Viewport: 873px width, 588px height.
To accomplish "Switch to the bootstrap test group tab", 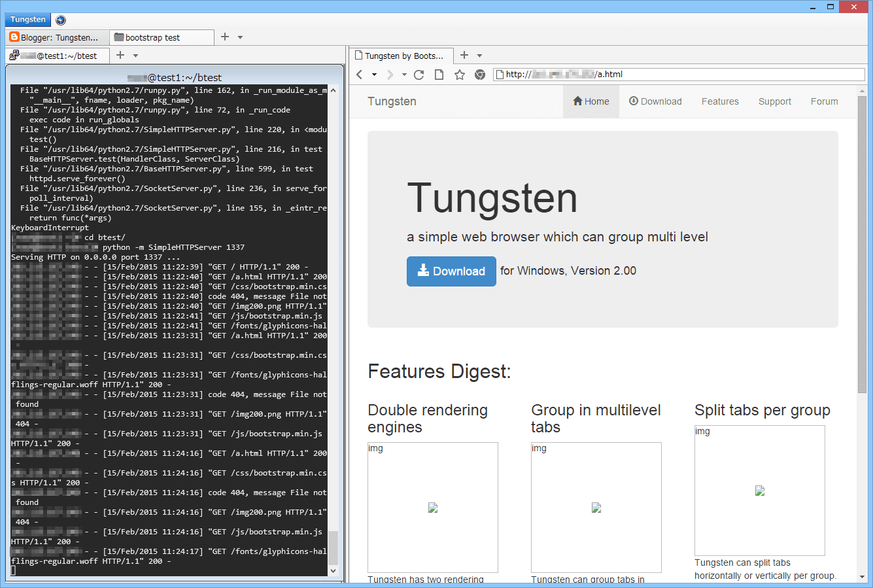I will point(162,37).
